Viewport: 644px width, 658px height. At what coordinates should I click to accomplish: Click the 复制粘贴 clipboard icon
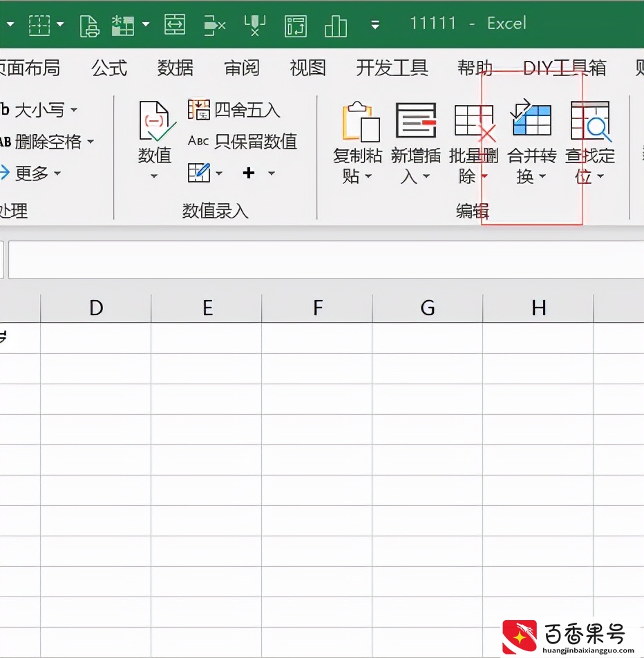click(x=361, y=122)
